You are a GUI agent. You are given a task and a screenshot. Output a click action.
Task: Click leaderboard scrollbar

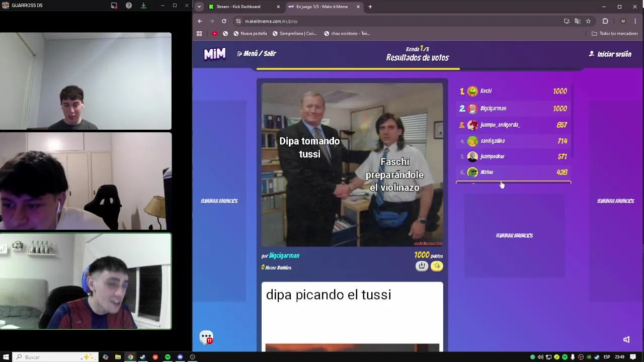(x=572, y=121)
